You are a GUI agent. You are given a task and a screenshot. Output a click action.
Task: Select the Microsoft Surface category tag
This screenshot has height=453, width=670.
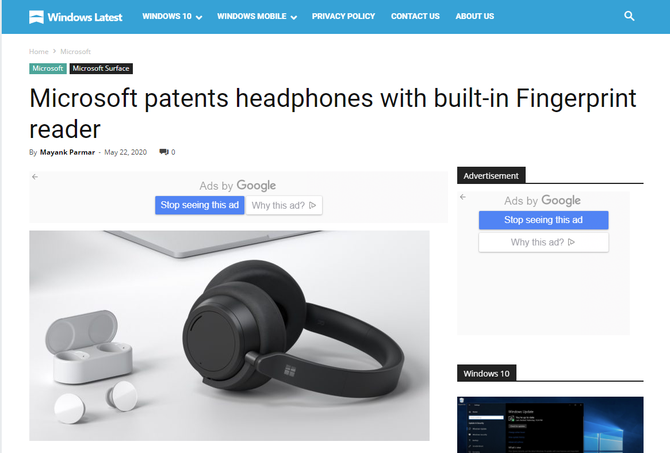pos(101,68)
